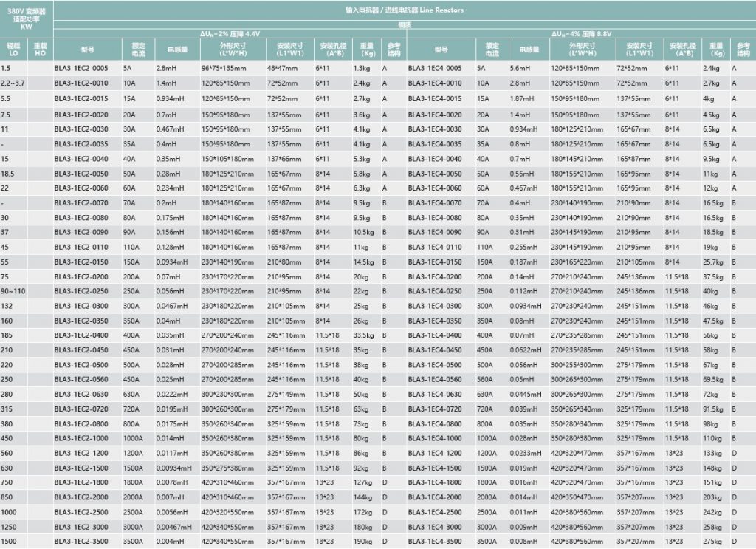Click the ΔUN=4% 压降 8.8V section header
The height and width of the screenshot is (549, 756).
coord(582,34)
